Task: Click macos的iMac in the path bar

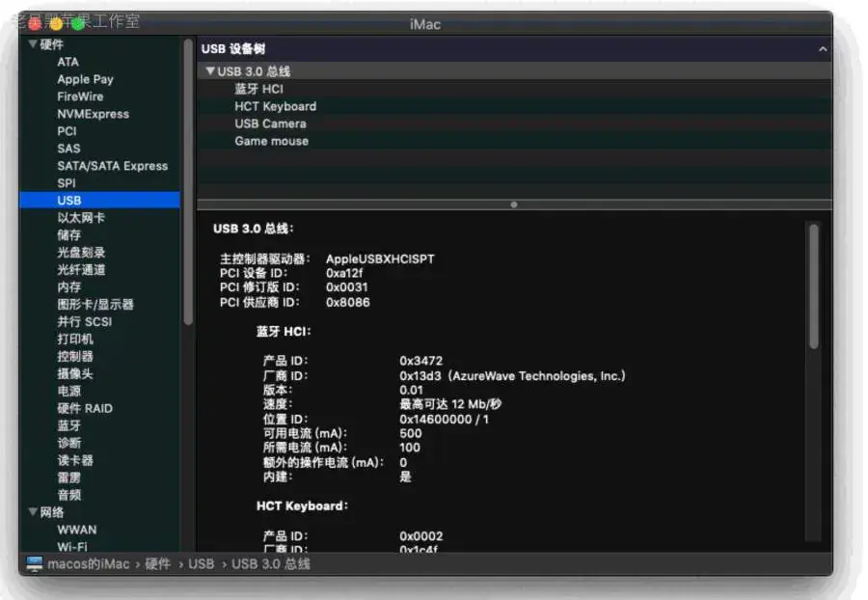Action: (89, 564)
